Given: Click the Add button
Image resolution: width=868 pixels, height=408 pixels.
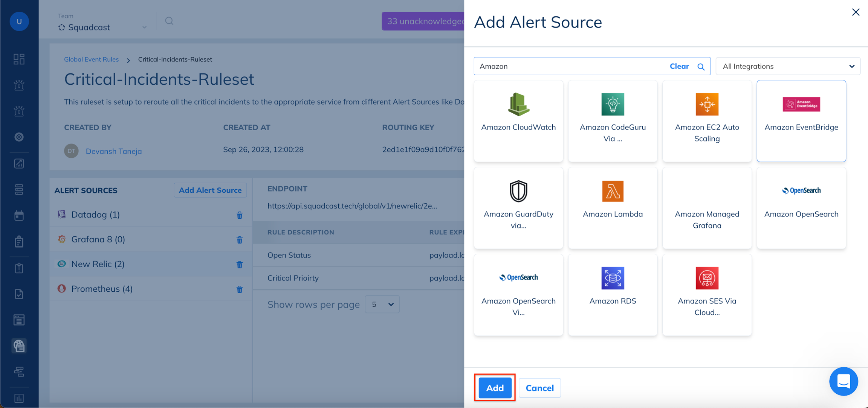Looking at the screenshot, I should 495,388.
